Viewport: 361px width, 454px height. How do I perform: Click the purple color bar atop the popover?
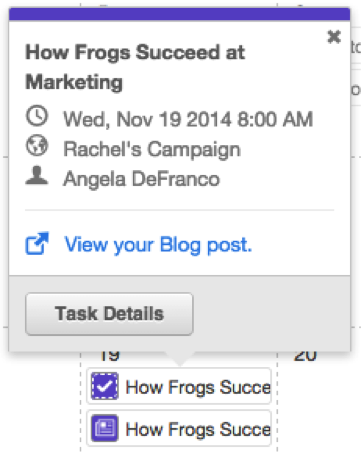179,14
